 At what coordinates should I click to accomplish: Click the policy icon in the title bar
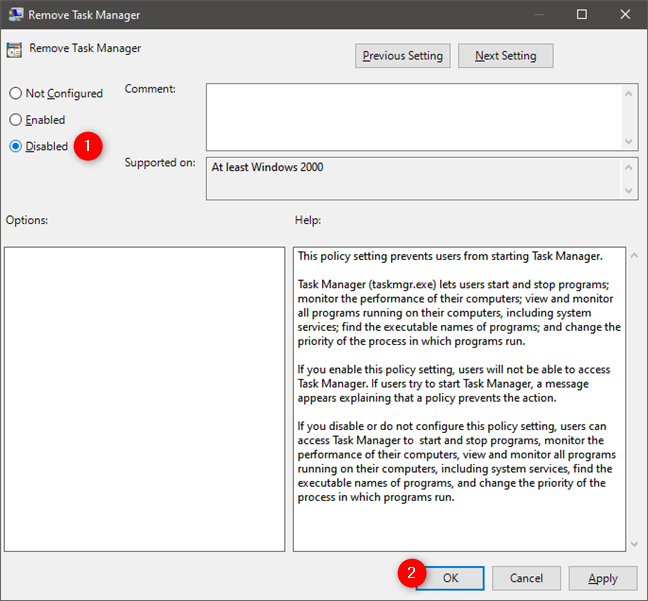tap(14, 15)
